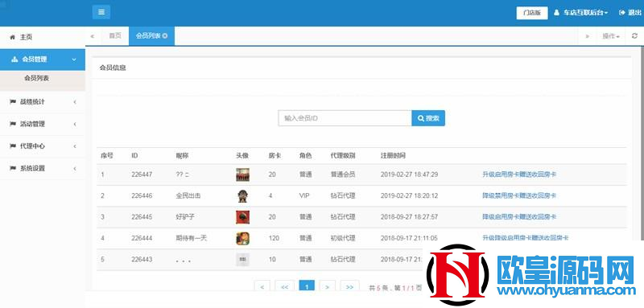The height and width of the screenshot is (308, 644).
Task: Expand the 活动管理 sidebar menu
Action: (43, 124)
